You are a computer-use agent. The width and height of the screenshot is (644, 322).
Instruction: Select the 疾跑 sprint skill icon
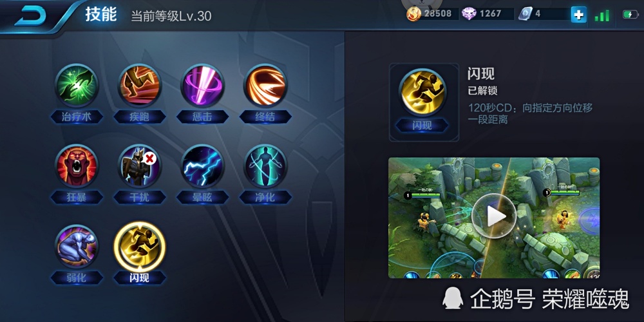click(140, 86)
